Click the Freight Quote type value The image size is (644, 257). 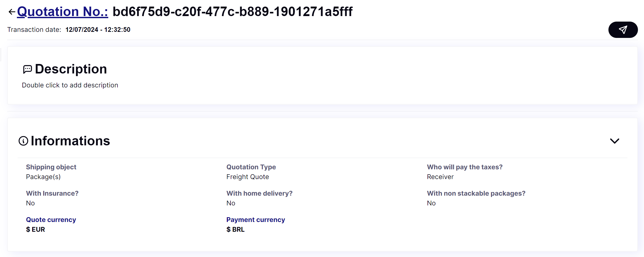[x=248, y=177]
